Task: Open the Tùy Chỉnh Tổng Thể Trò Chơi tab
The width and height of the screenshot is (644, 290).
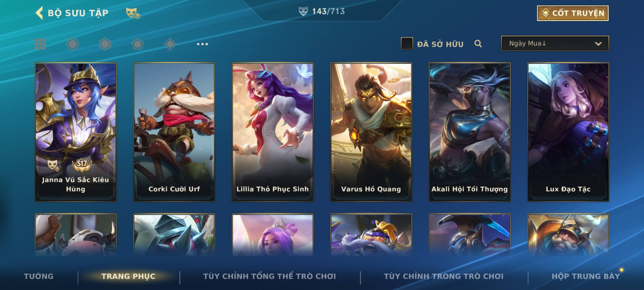Action: tap(269, 276)
